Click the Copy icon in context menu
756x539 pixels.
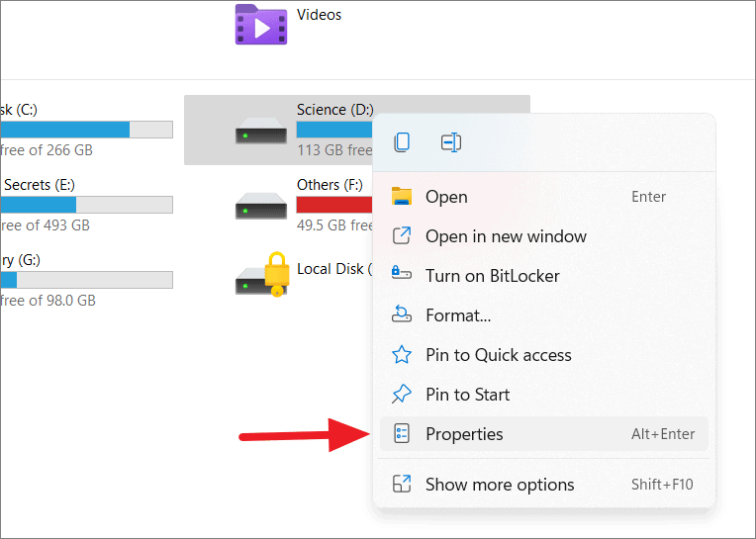click(402, 142)
